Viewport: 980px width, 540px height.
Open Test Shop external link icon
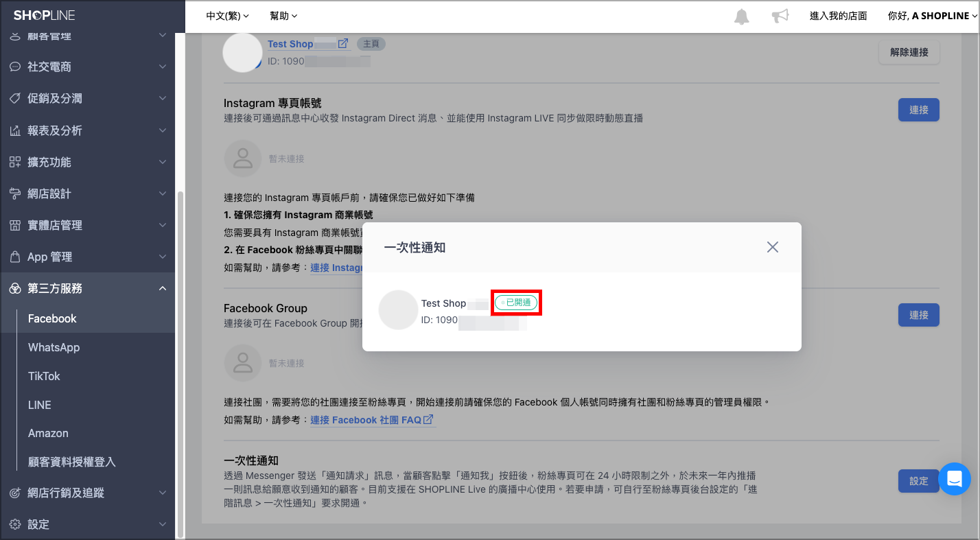coord(343,43)
